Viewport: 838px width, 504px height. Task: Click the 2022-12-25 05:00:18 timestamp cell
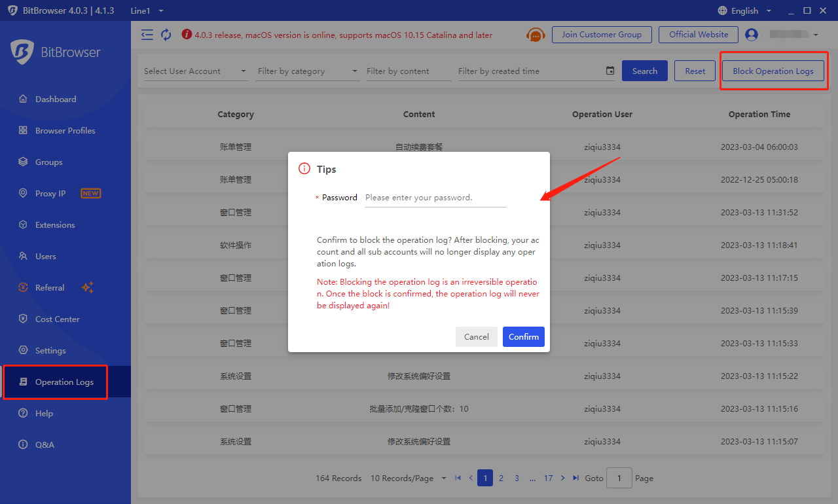point(759,179)
